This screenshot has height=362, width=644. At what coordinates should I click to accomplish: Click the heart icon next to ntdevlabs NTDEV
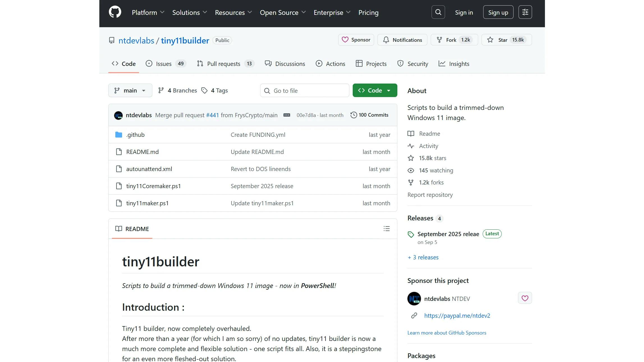coord(525,298)
